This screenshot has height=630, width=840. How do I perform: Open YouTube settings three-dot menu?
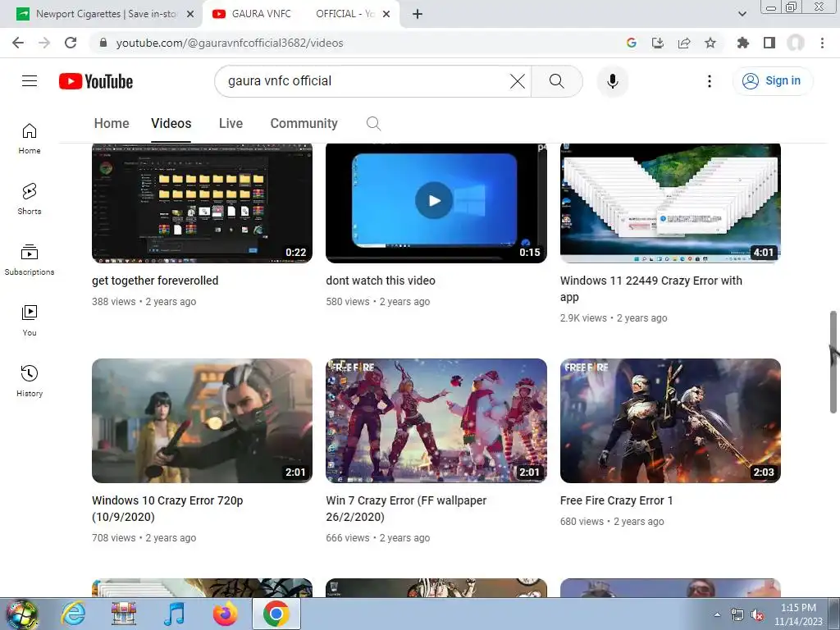pos(710,81)
